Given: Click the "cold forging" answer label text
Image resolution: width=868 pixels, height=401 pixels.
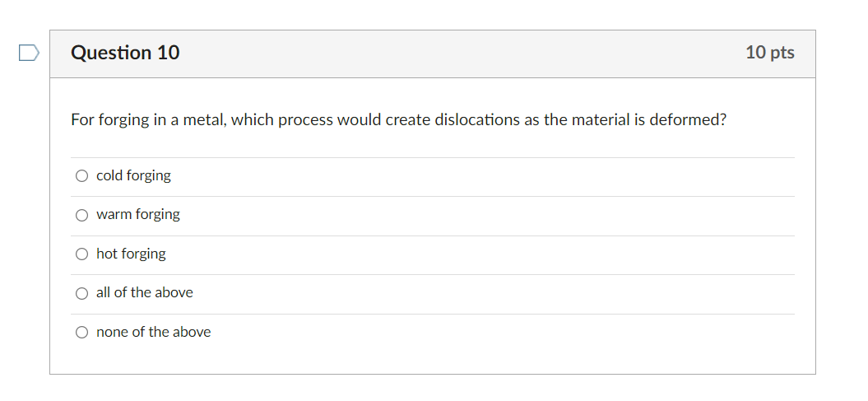Looking at the screenshot, I should (x=133, y=175).
